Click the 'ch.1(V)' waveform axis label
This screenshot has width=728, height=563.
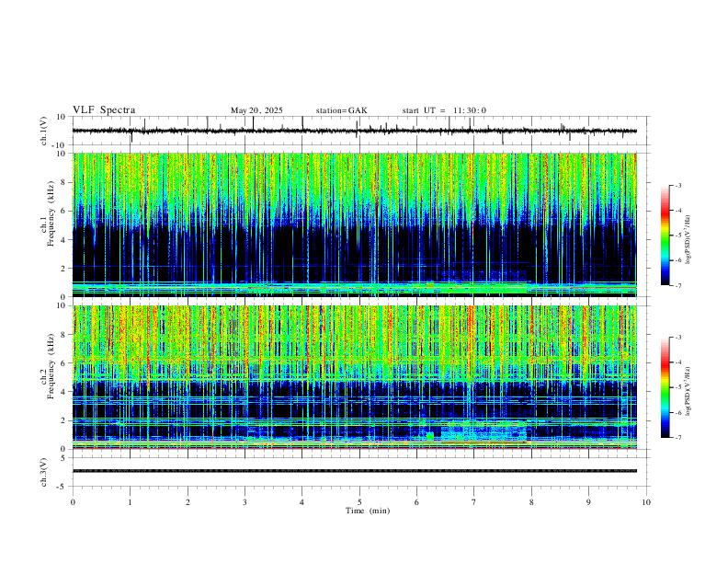[x=44, y=131]
